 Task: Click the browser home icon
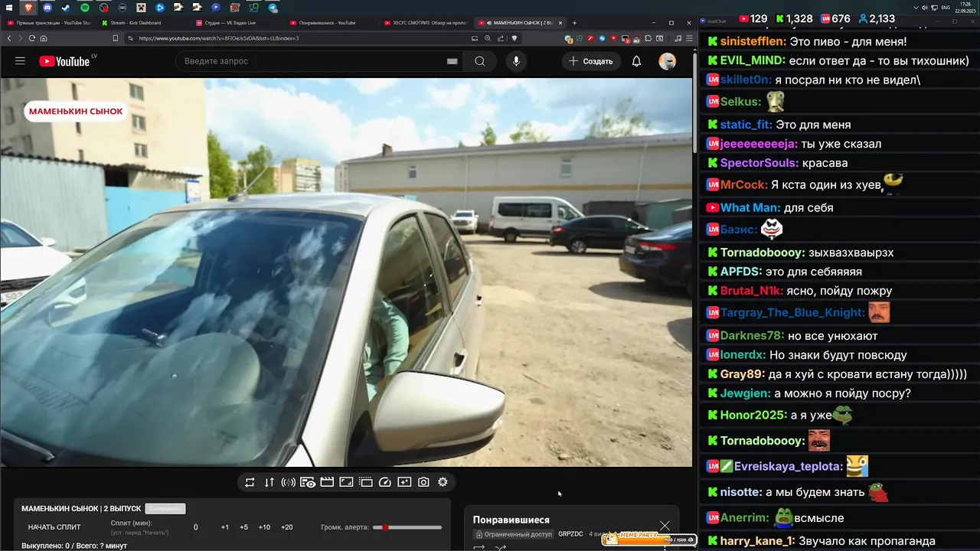pyautogui.click(x=44, y=38)
